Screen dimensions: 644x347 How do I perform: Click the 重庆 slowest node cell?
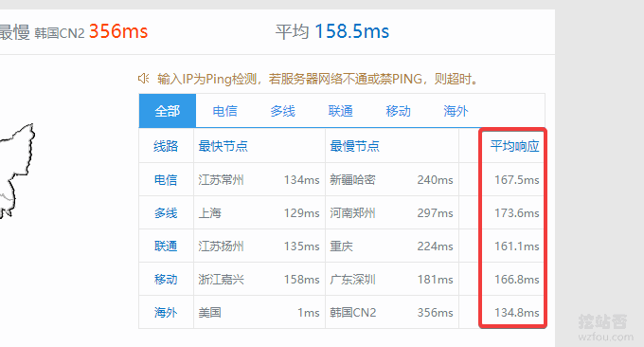click(341, 247)
